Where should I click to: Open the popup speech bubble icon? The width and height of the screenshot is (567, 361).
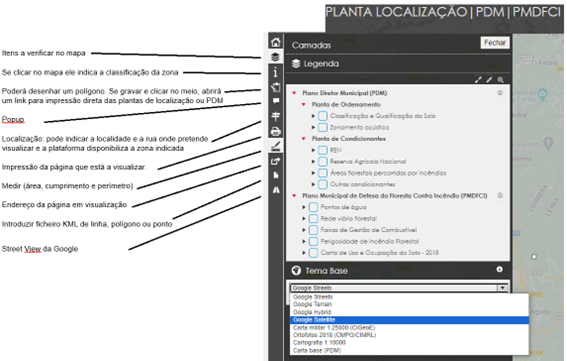[x=276, y=101]
